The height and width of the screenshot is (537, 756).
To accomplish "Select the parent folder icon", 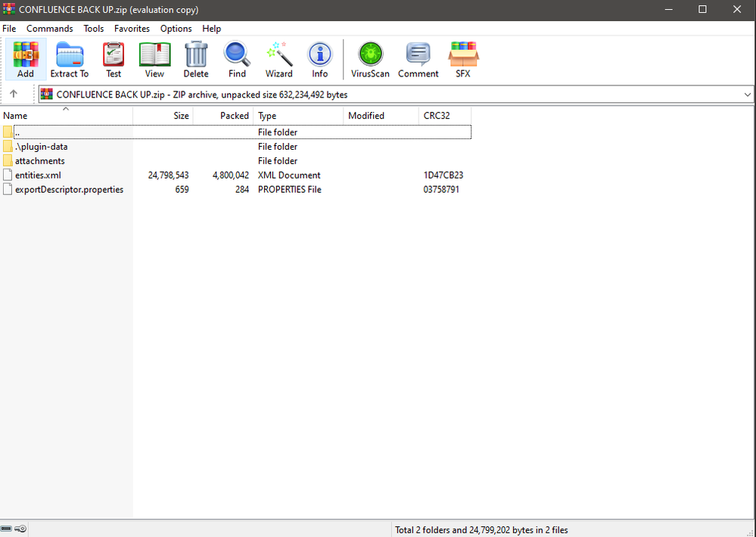I will coord(8,132).
